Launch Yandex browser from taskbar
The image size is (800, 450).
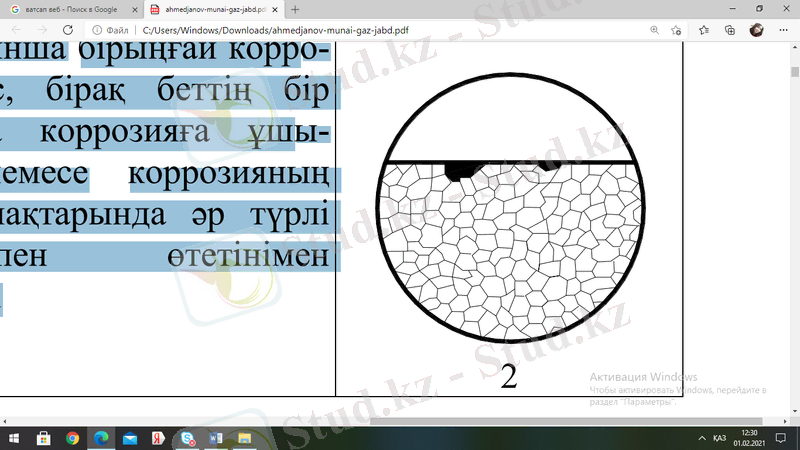158,438
